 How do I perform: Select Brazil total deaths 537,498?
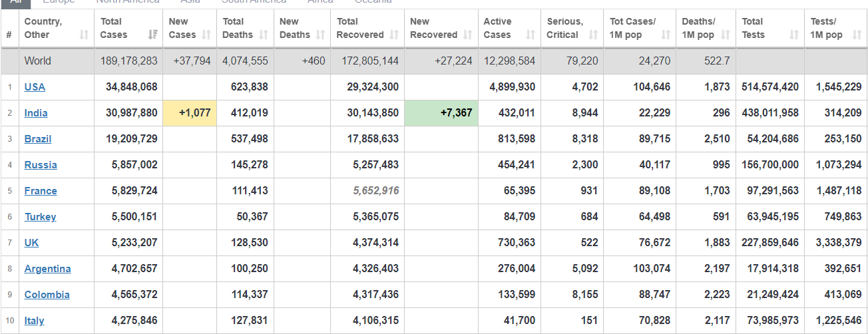[249, 138]
